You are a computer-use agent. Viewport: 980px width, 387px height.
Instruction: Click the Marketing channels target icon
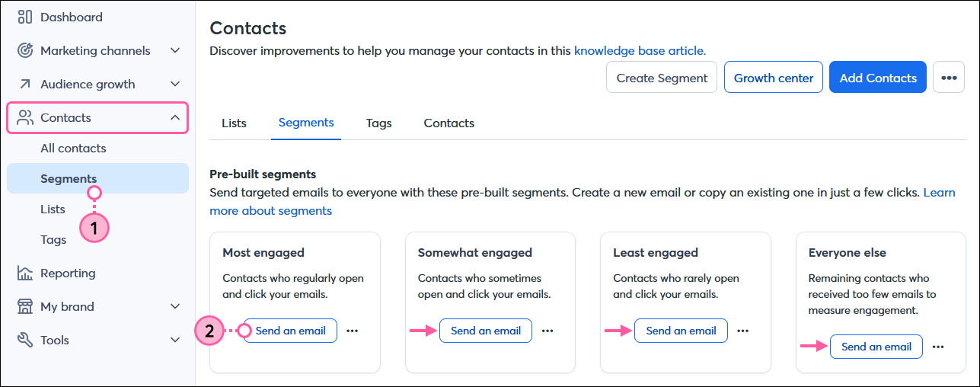point(25,50)
